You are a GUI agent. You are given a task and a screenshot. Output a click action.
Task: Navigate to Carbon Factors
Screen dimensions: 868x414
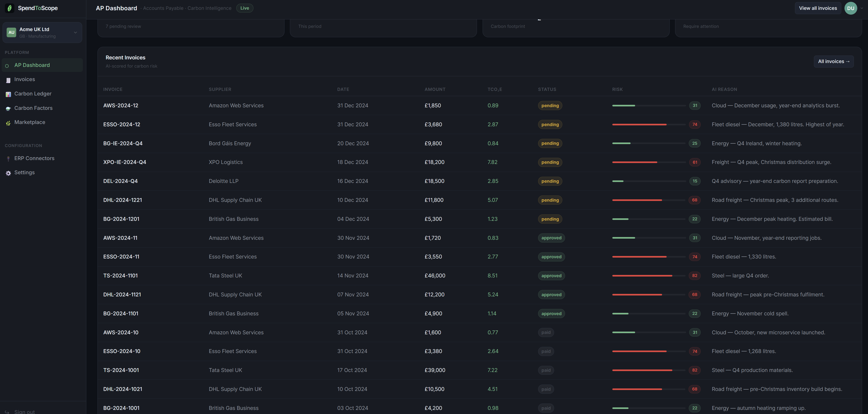coord(42,108)
